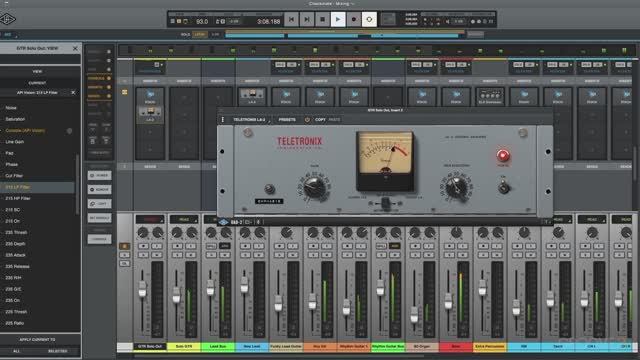The height and width of the screenshot is (360, 640).
Task: Click the REMOVE button in the sidebar
Action: (99, 190)
